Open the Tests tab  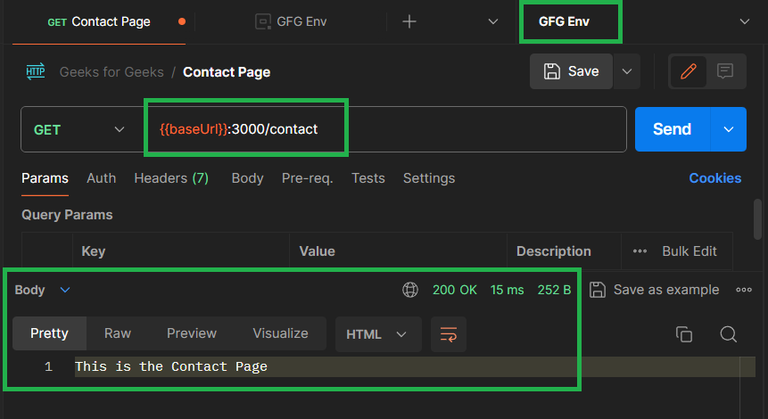pyautogui.click(x=368, y=178)
